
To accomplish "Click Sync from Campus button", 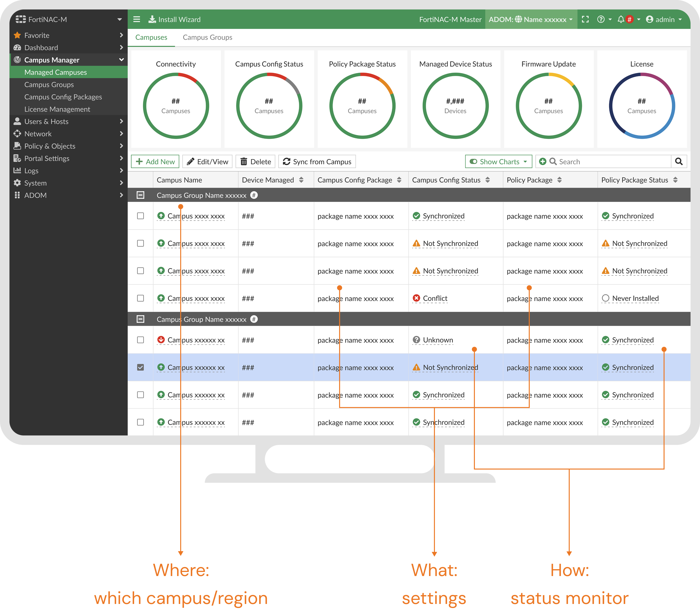I will [317, 162].
